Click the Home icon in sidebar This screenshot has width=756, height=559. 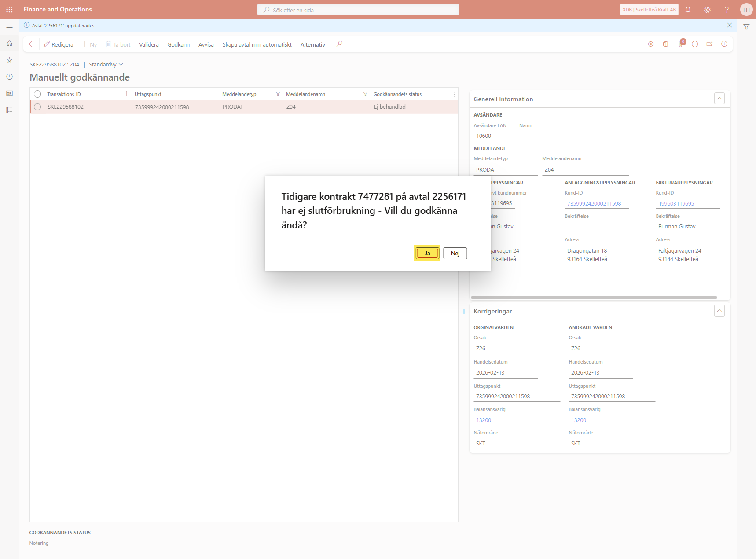coord(9,44)
